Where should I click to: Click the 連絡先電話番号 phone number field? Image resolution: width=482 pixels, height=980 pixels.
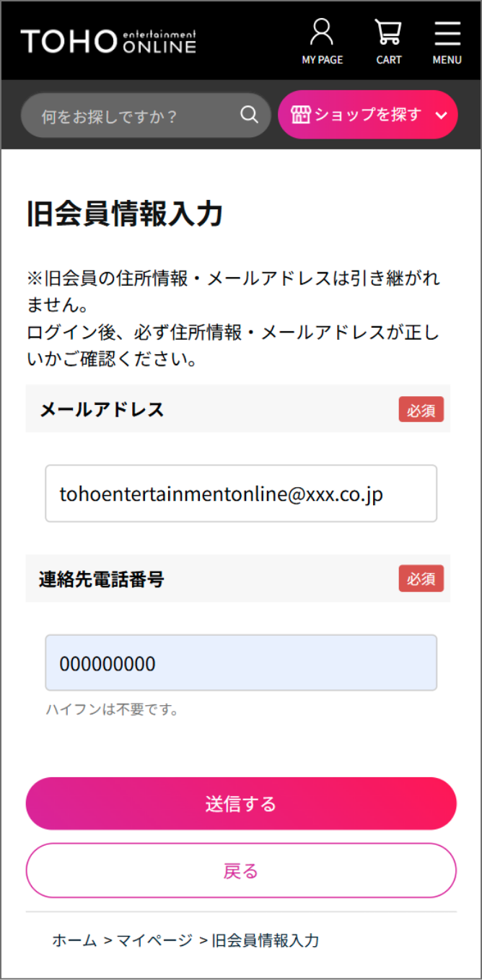coord(241,663)
